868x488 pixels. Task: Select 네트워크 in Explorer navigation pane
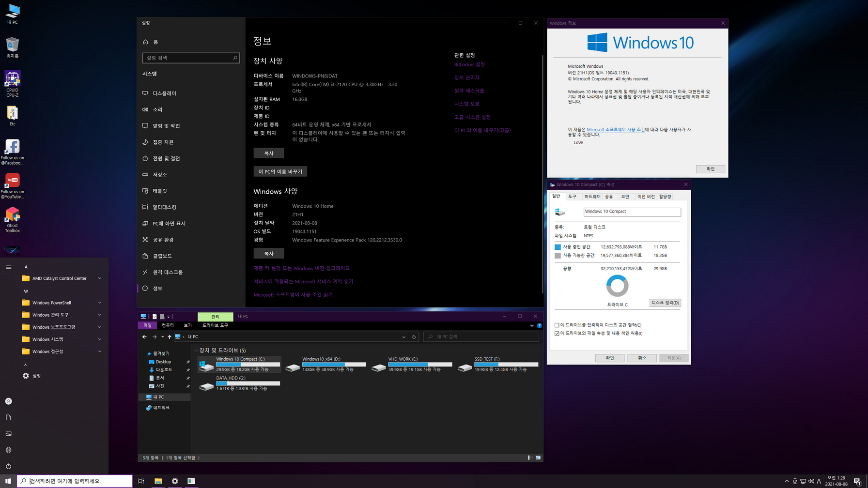pyautogui.click(x=161, y=408)
